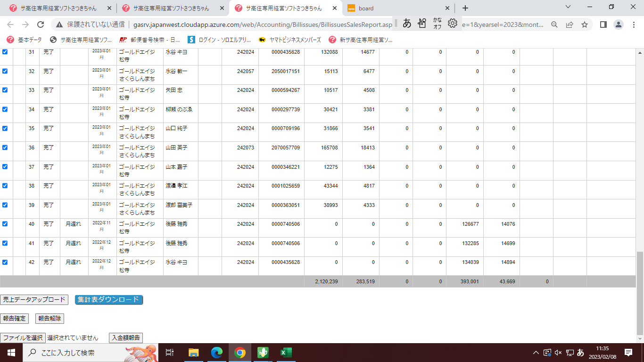Open IME settings gear icon
The width and height of the screenshot is (644, 362).
[452, 23]
